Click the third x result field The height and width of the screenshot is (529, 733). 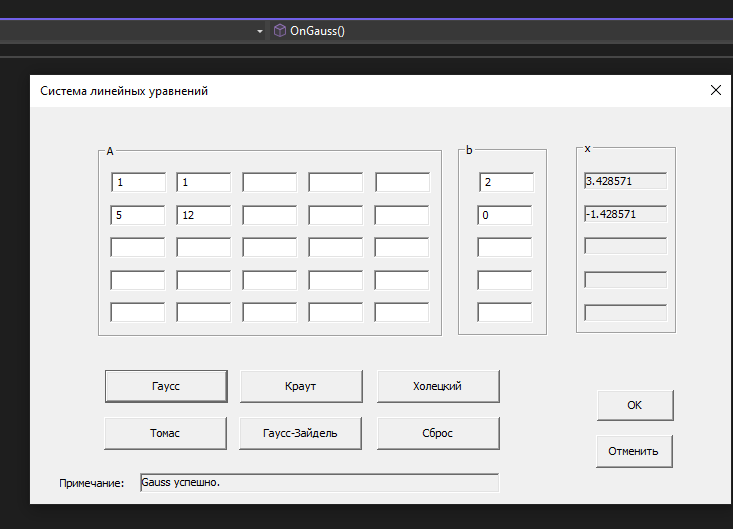point(625,246)
